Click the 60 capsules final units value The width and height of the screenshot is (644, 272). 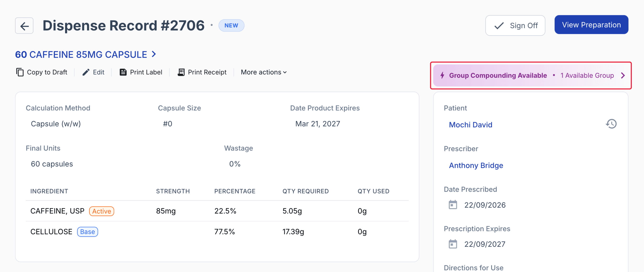(52, 164)
